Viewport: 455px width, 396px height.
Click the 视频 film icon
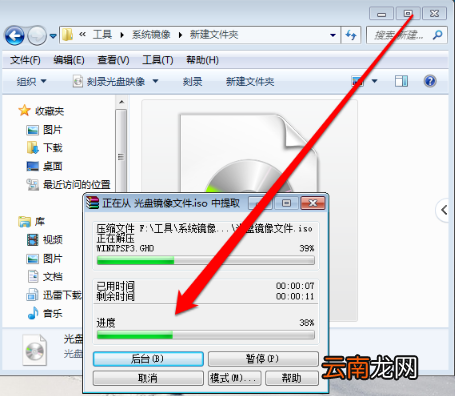point(33,240)
